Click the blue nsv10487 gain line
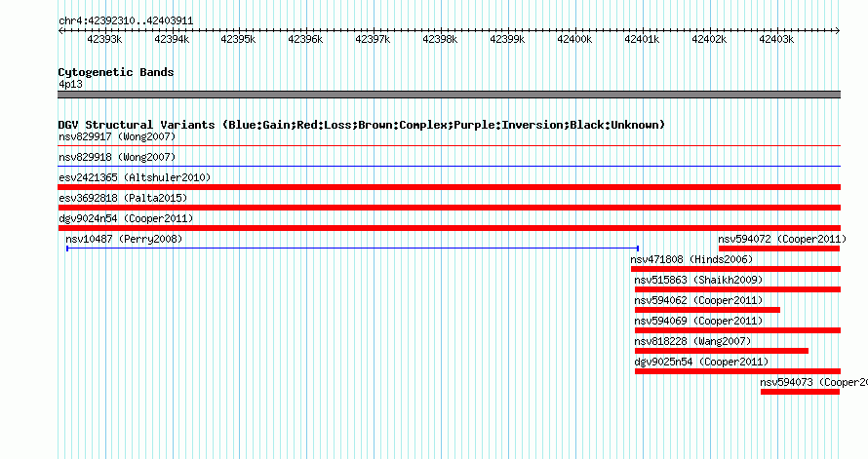This screenshot has height=459, width=868. pos(353,249)
